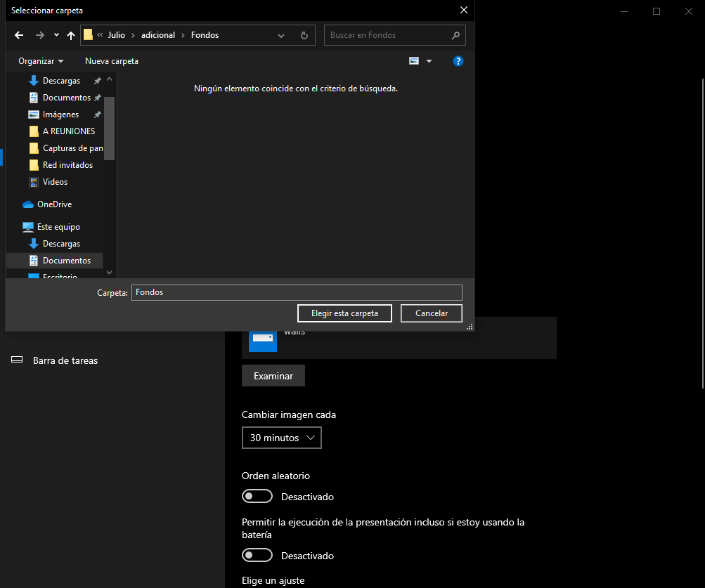Click the Back navigation arrow

[x=19, y=35]
